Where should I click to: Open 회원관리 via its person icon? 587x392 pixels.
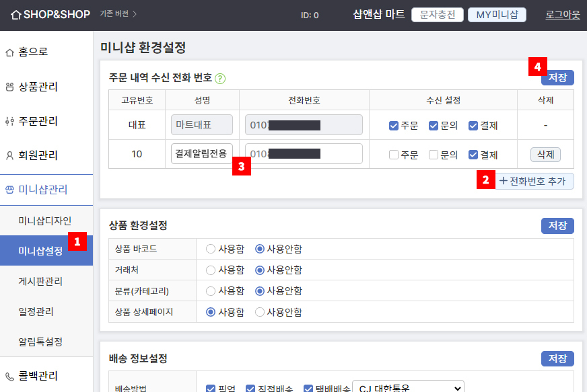(9, 155)
